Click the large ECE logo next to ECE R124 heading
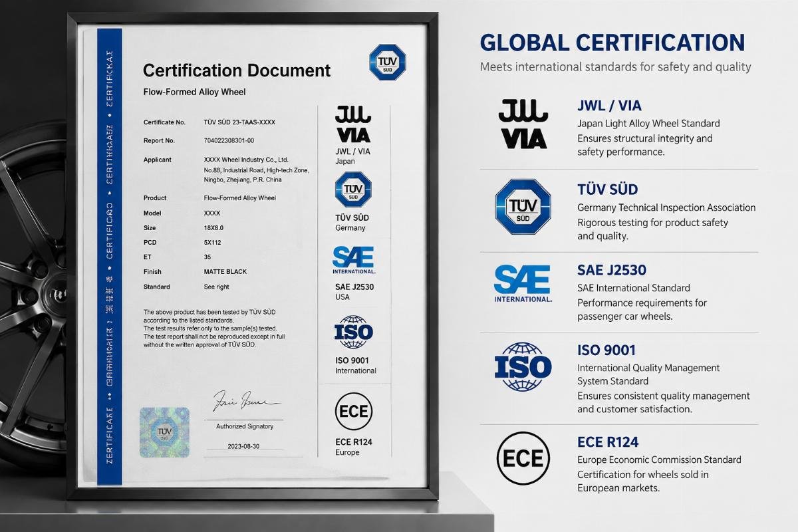798x532 pixels. pyautogui.click(x=523, y=458)
